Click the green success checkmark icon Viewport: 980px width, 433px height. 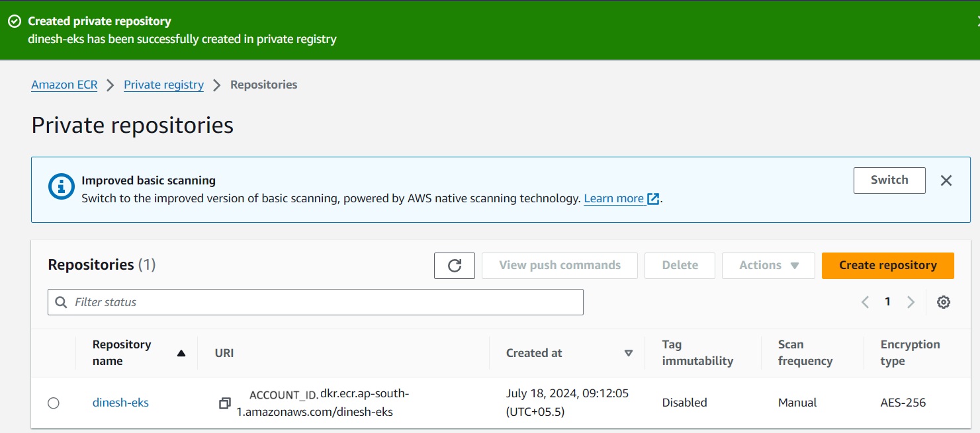pyautogui.click(x=15, y=21)
